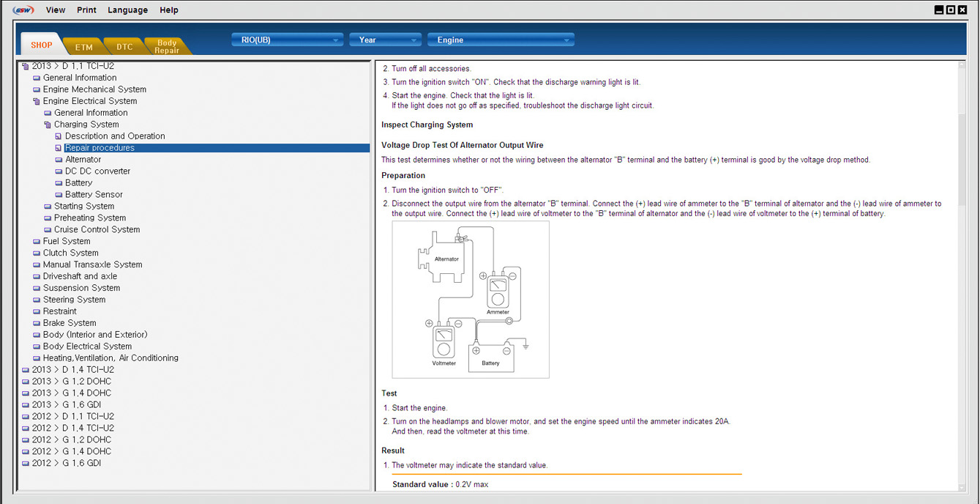Select DC DC converter in tree

(97, 171)
